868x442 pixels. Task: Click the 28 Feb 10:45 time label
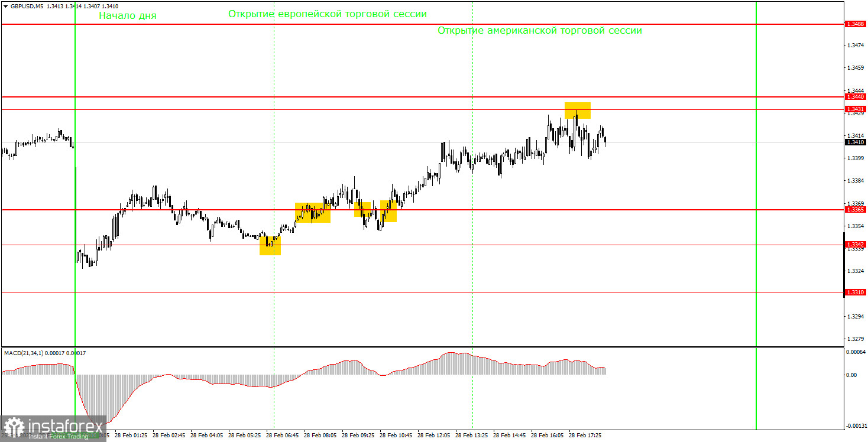(396, 436)
